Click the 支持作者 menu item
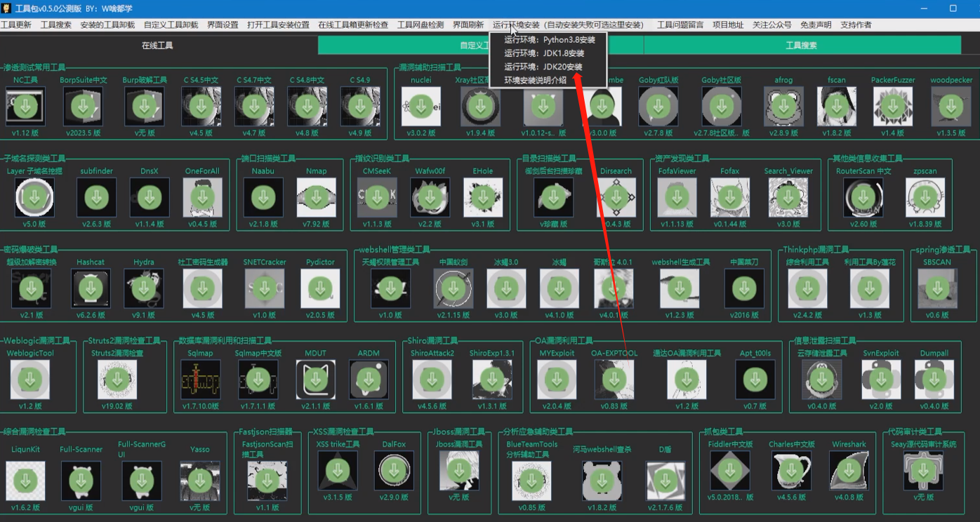 [856, 25]
